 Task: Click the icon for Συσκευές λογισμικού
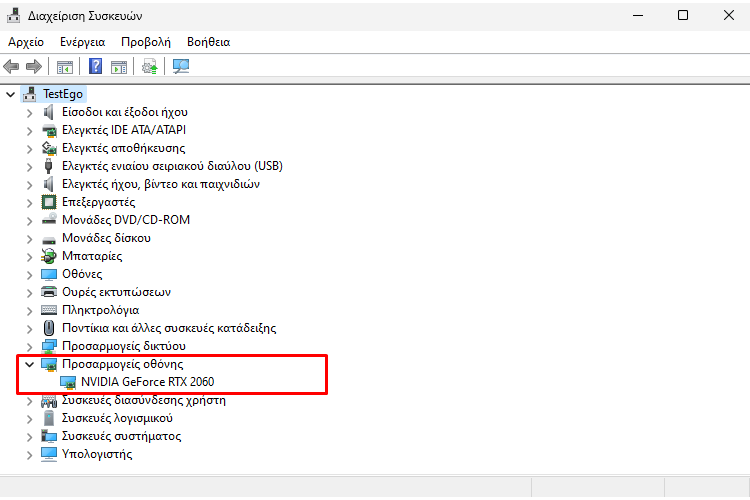(x=49, y=418)
